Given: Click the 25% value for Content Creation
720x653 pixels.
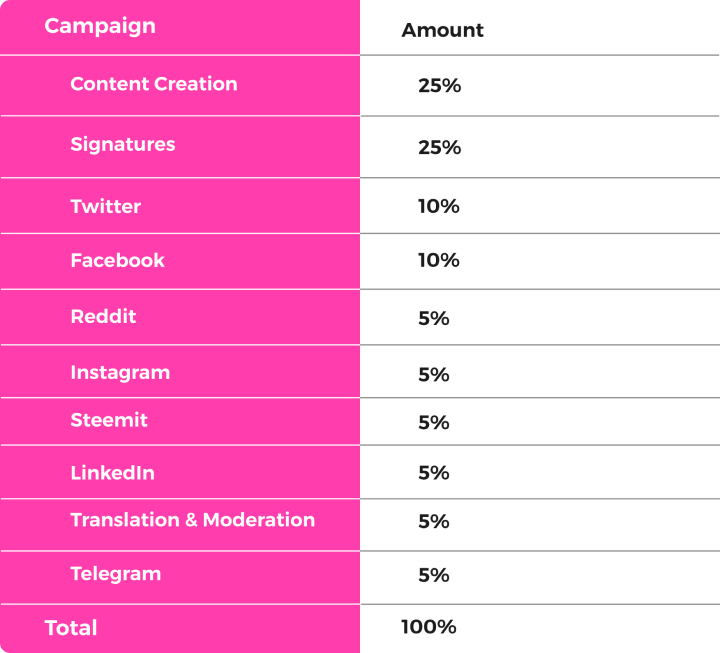Looking at the screenshot, I should pos(439,86).
